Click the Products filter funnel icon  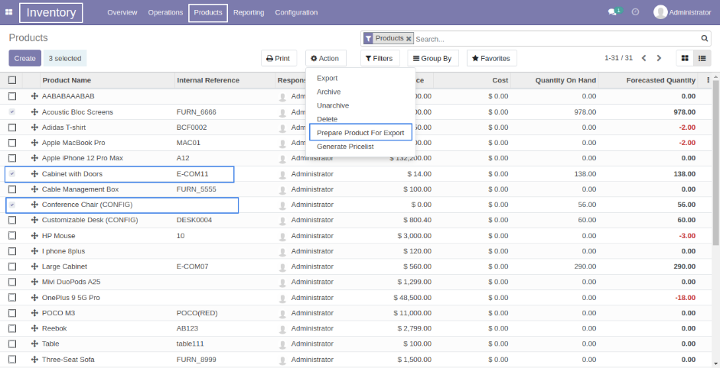coord(368,39)
